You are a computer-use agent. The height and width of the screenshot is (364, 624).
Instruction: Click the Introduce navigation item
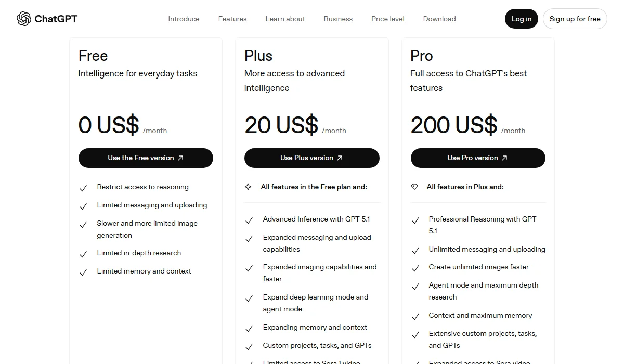tap(184, 19)
